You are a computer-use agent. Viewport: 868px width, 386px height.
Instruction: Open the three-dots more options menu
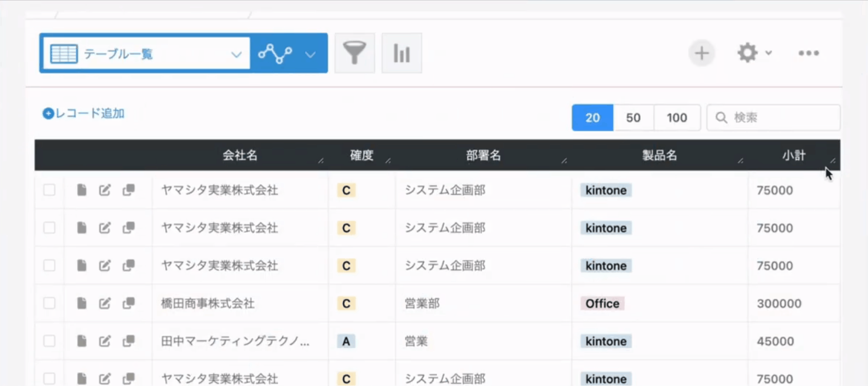[809, 53]
